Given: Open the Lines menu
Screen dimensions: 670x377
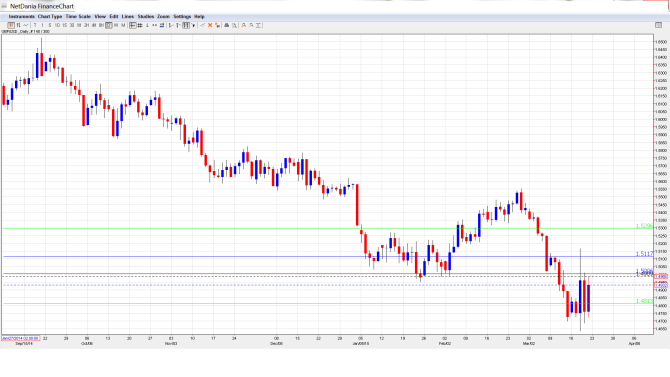Looking at the screenshot, I should point(128,17).
